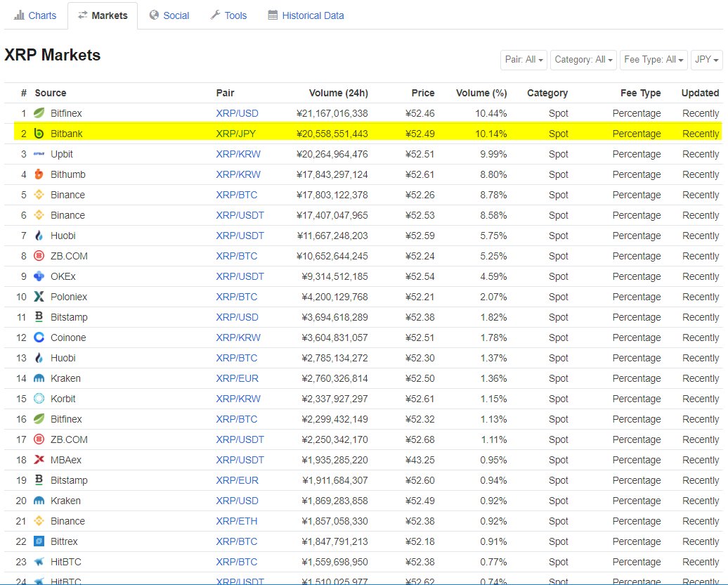Click the XRP Markets heading
728x585 pixels.
(x=53, y=55)
